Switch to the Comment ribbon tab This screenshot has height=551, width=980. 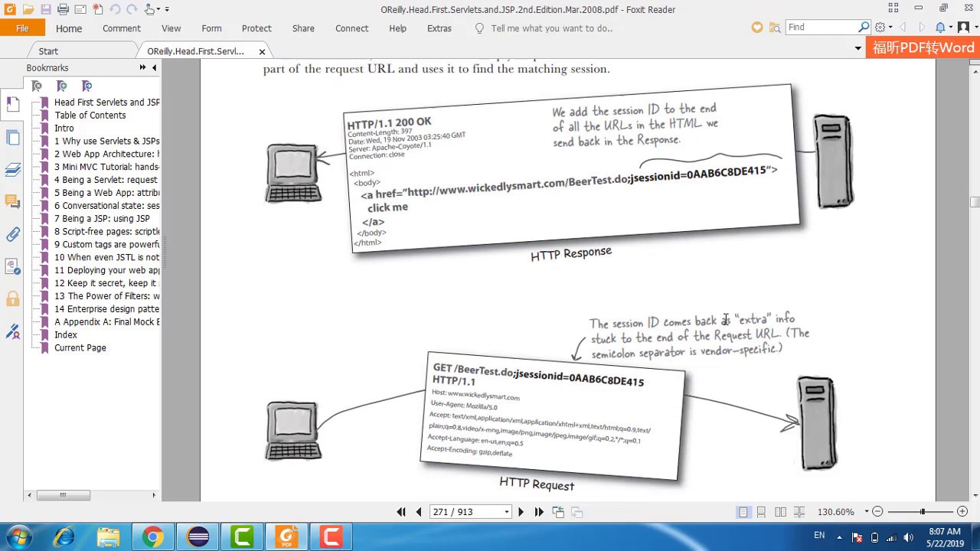coord(122,28)
